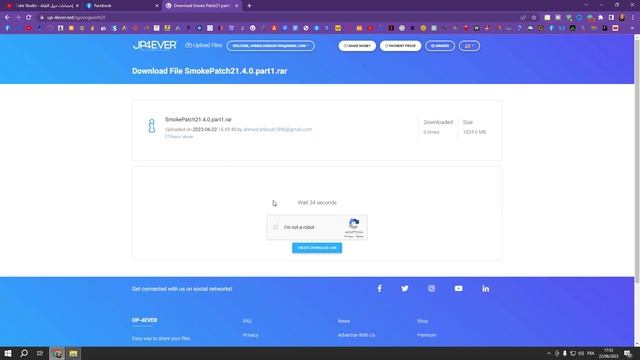This screenshot has width=640, height=360.
Task: Open the LinkedIn icon in the footer
Action: click(x=485, y=289)
